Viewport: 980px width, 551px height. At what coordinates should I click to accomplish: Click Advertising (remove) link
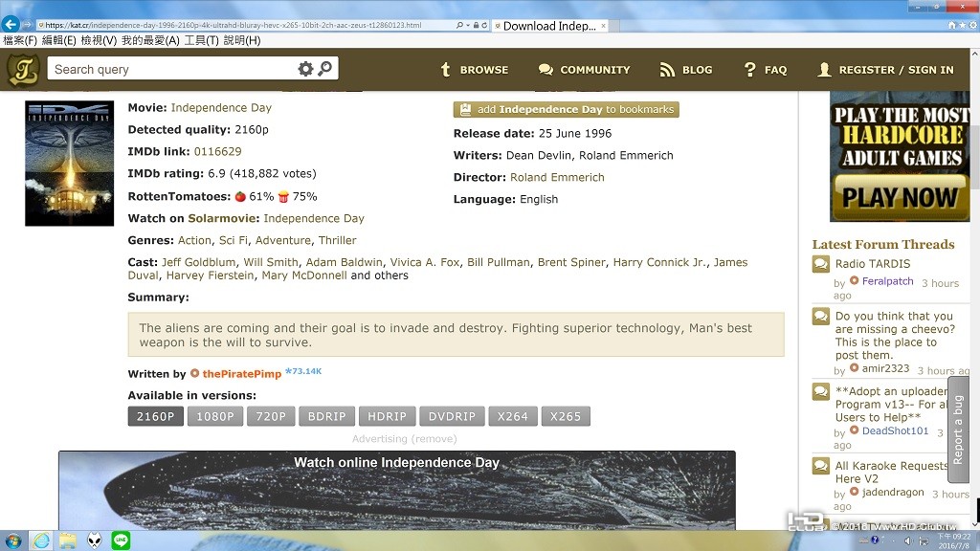[x=405, y=439]
